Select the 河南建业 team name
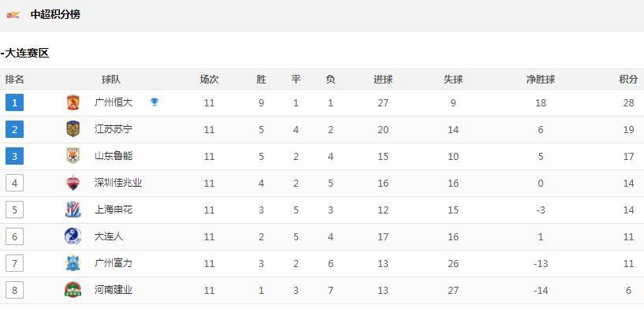This screenshot has height=312, width=644. (x=114, y=290)
